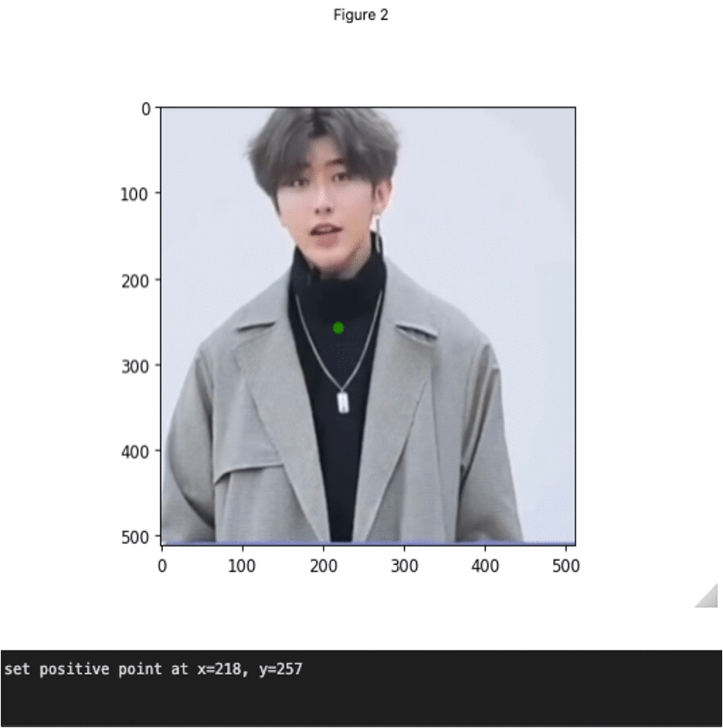The image size is (723, 728).
Task: Click the 200 tick label on the x-axis
Action: [324, 566]
